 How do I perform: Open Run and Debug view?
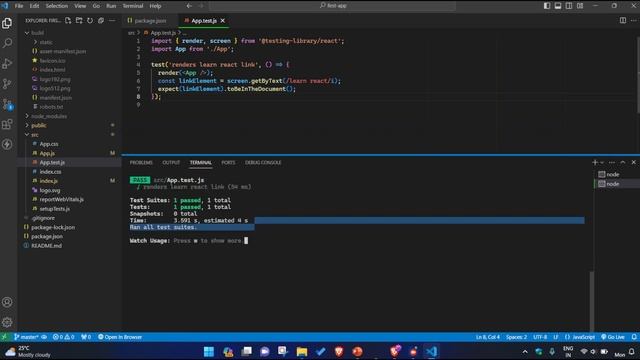coord(7,63)
